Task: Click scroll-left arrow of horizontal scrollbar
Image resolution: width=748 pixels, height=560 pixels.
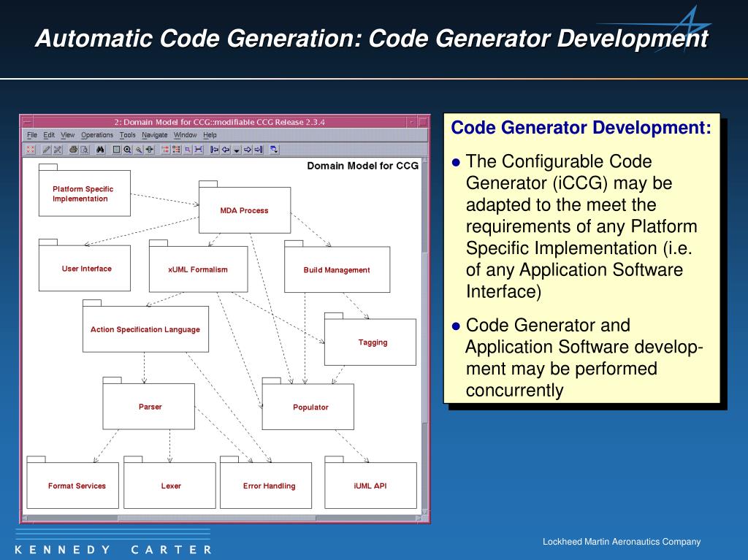Action: tap(26, 518)
